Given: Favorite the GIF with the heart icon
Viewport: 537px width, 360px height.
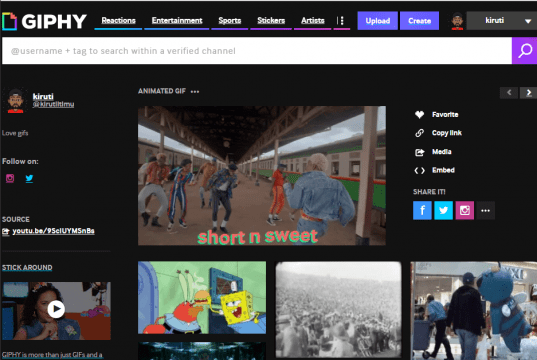Looking at the screenshot, I should [x=420, y=114].
